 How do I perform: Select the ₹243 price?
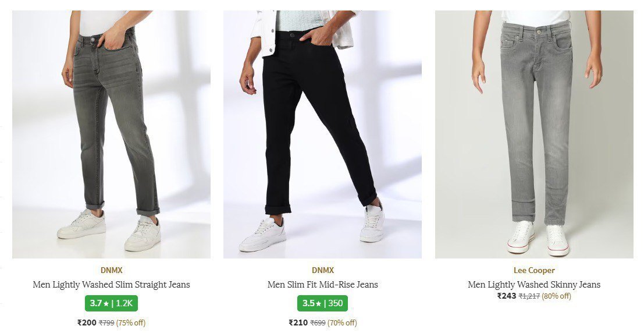tap(507, 296)
